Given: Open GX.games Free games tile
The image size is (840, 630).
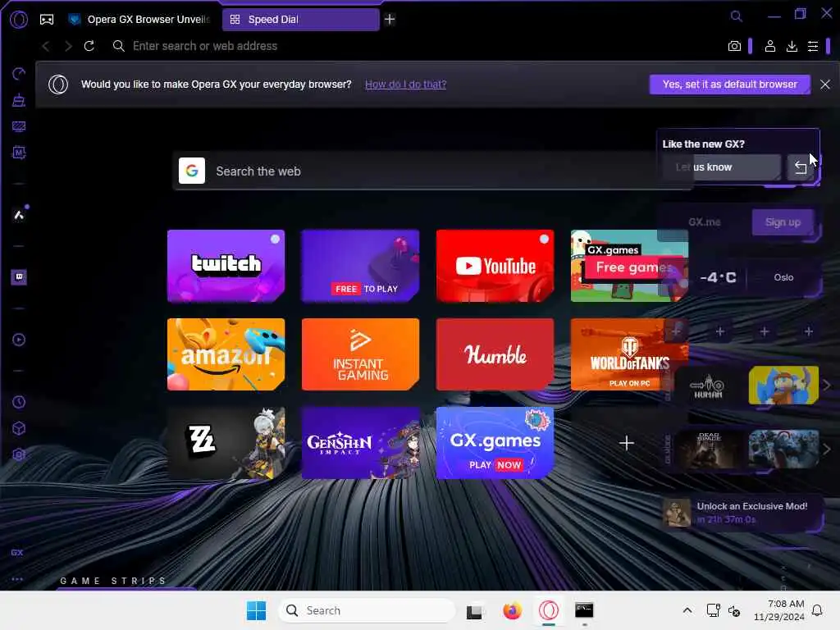Looking at the screenshot, I should (x=629, y=266).
